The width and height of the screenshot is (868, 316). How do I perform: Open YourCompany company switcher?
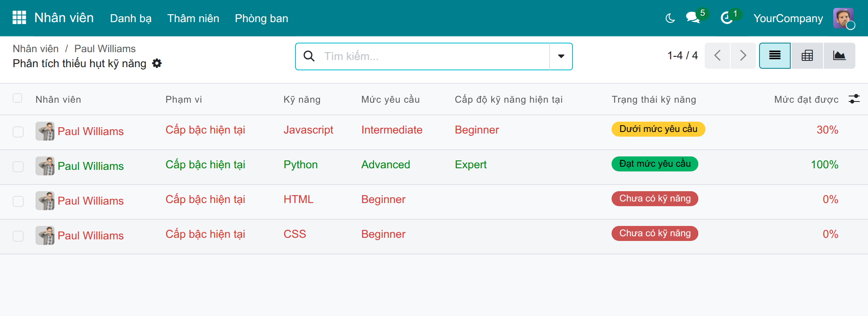tap(788, 18)
